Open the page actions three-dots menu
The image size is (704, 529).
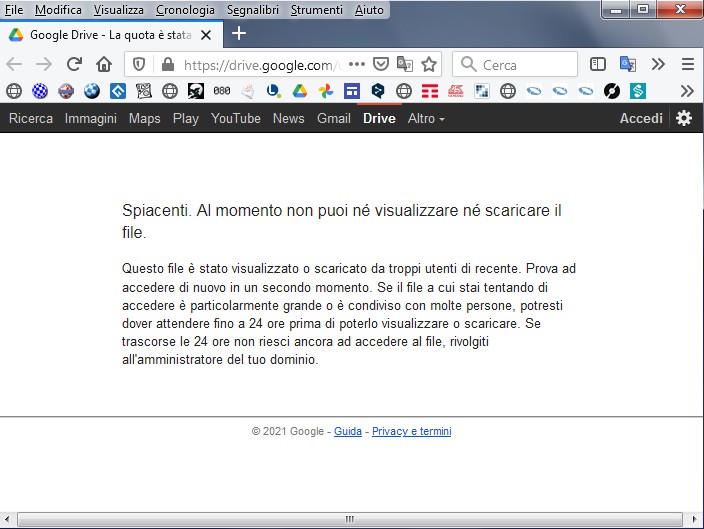click(357, 64)
